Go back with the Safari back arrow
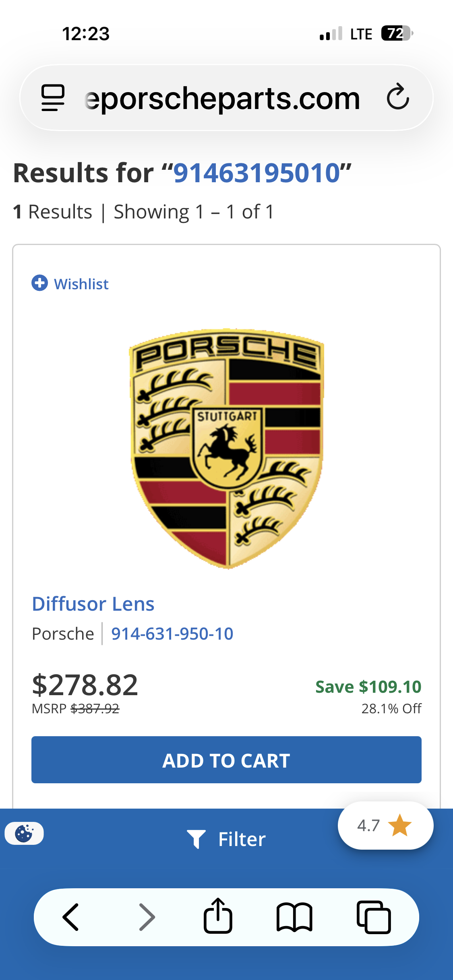 point(71,917)
